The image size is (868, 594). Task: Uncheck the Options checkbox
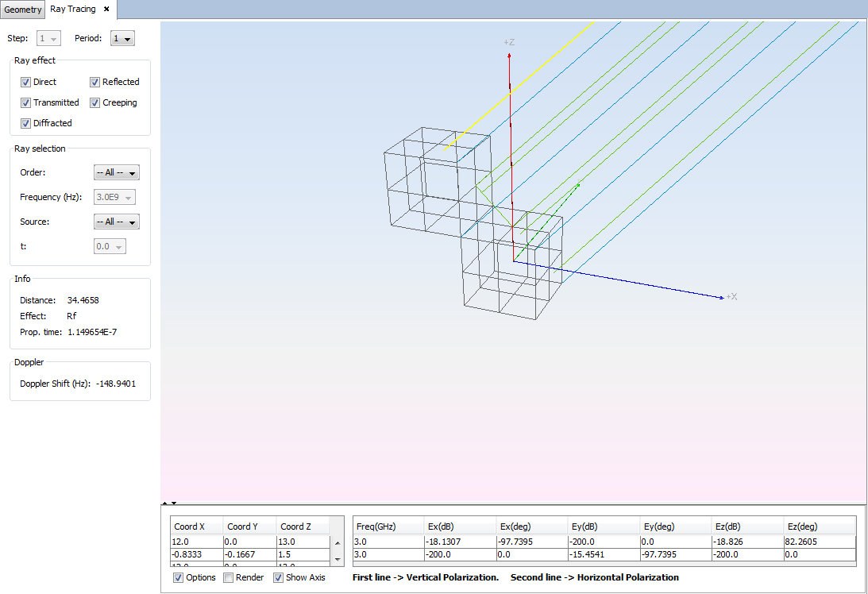(x=178, y=577)
